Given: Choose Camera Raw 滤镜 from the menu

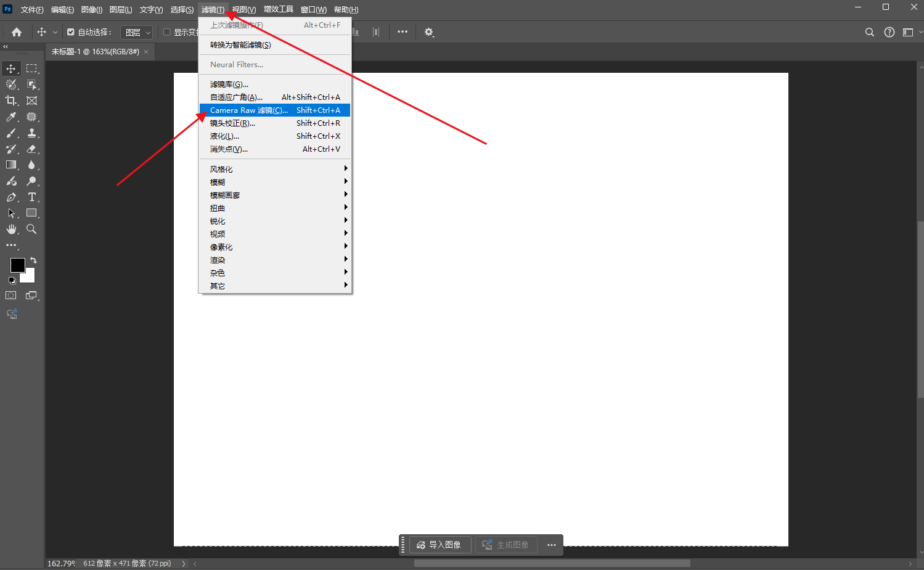Looking at the screenshot, I should click(275, 110).
